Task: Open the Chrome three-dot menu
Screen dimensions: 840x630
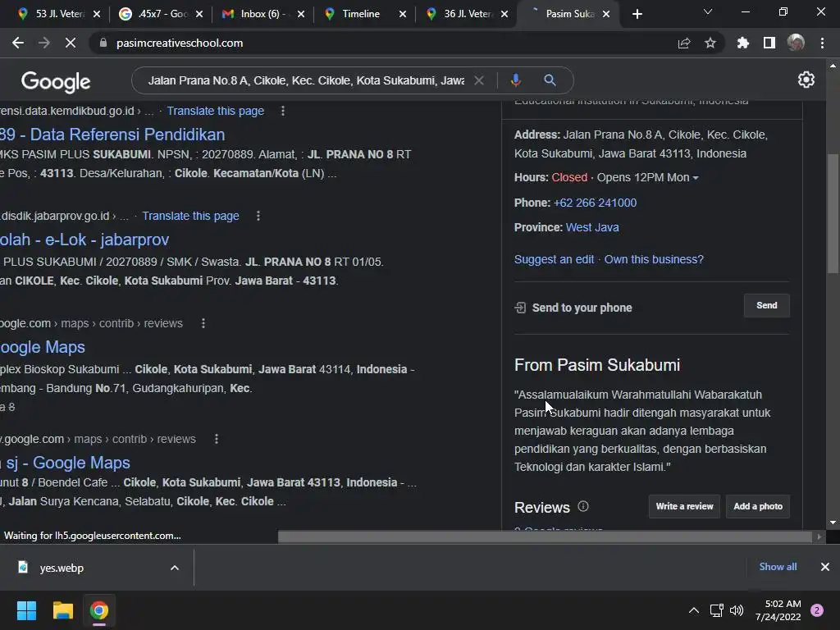Action: click(822, 43)
